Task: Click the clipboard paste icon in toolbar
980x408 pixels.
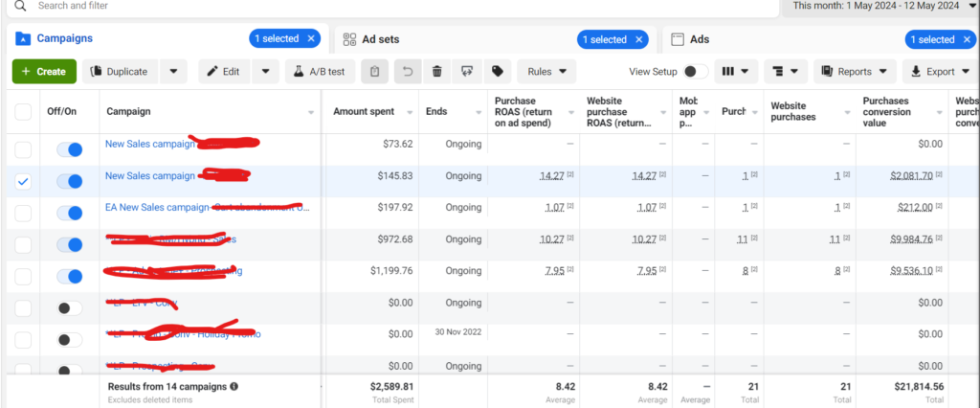Action: tap(376, 71)
